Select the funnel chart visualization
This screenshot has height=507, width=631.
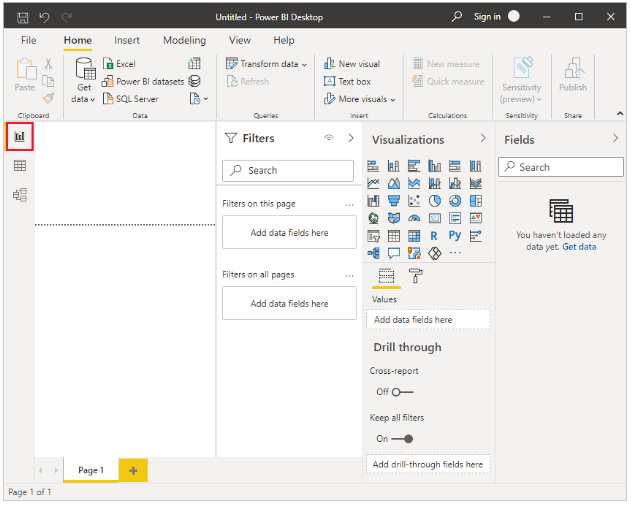tap(394, 201)
